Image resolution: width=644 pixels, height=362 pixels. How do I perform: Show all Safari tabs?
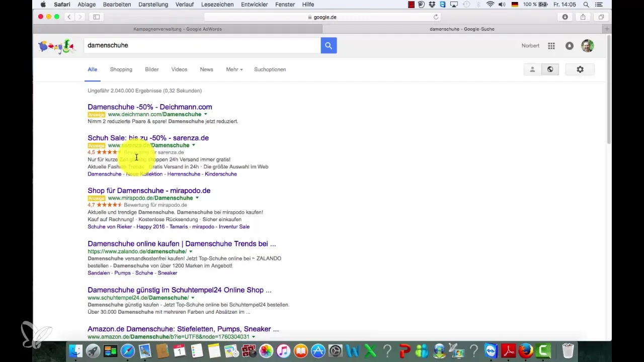coord(601,17)
